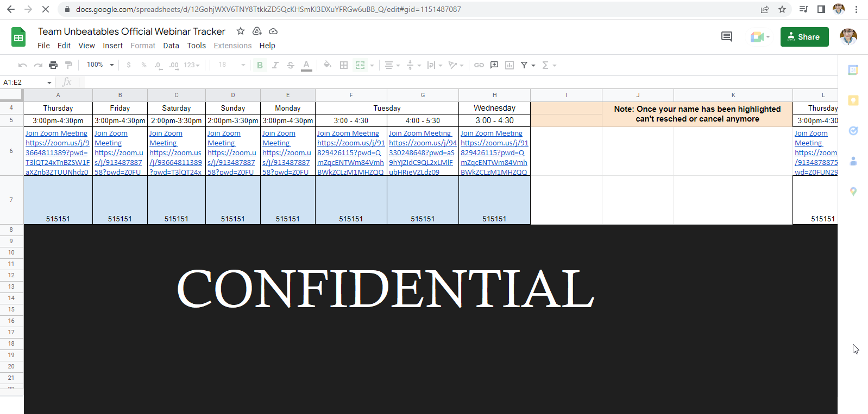
Task: Open the font size dropdown
Action: 232,65
